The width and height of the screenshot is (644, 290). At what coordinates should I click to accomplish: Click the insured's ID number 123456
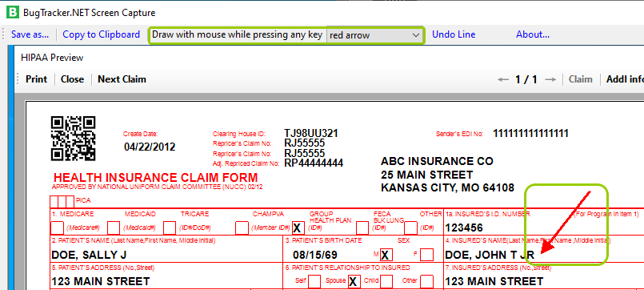tap(464, 228)
